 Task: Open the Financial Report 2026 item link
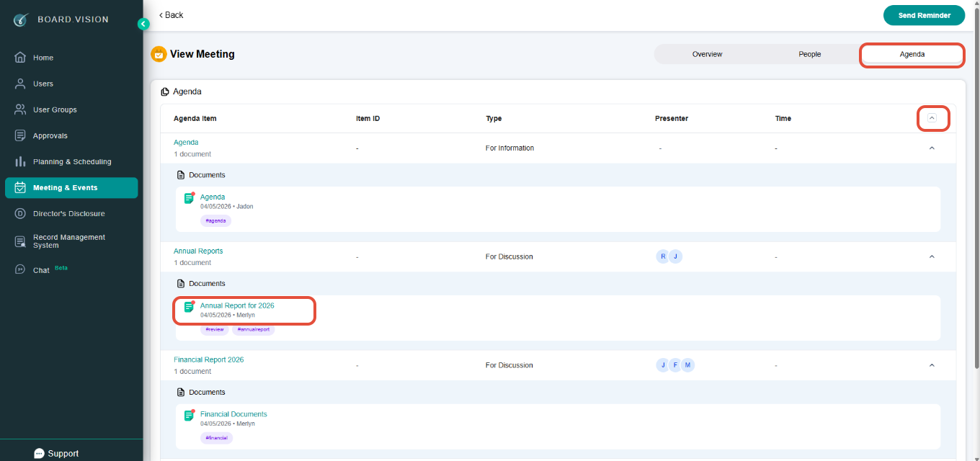[209, 360]
